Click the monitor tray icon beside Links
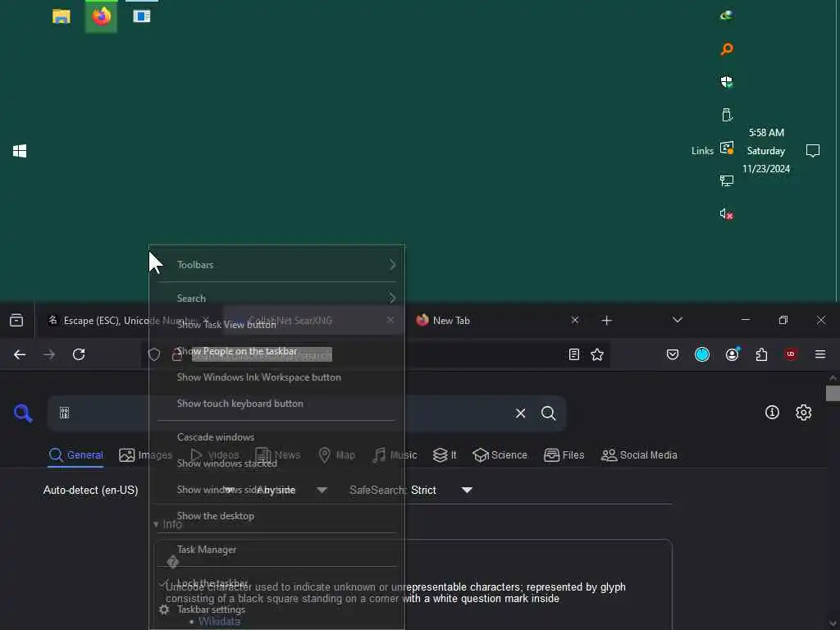This screenshot has width=840, height=630. pos(727,148)
